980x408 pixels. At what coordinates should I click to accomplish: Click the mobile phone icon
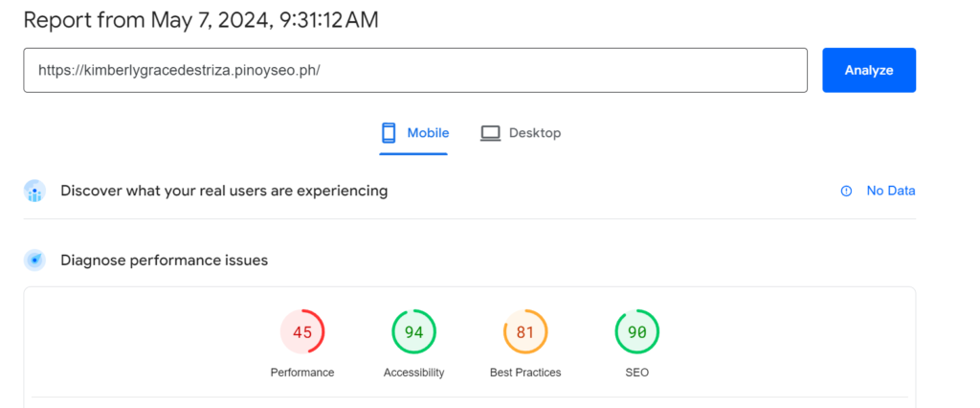[389, 133]
